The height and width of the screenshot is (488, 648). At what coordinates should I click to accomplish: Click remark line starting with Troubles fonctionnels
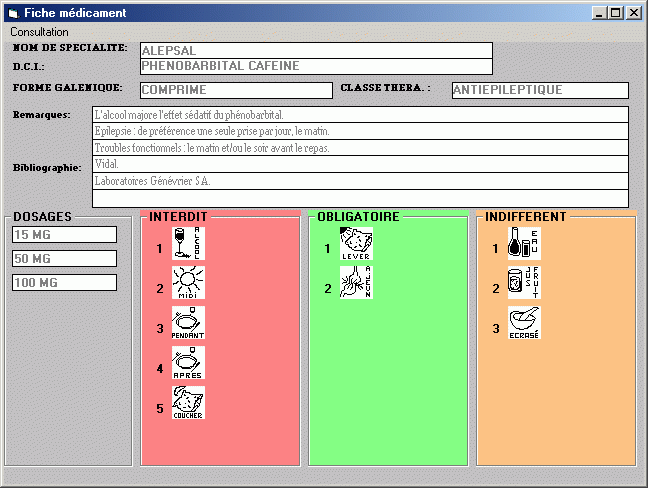(360, 148)
